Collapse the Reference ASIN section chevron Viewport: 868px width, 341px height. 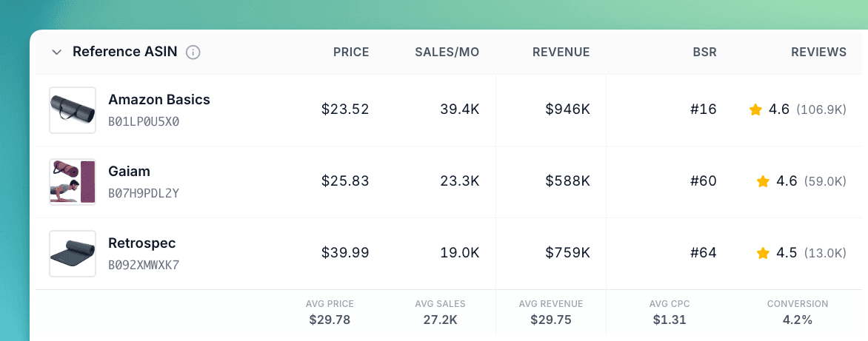pyautogui.click(x=56, y=53)
